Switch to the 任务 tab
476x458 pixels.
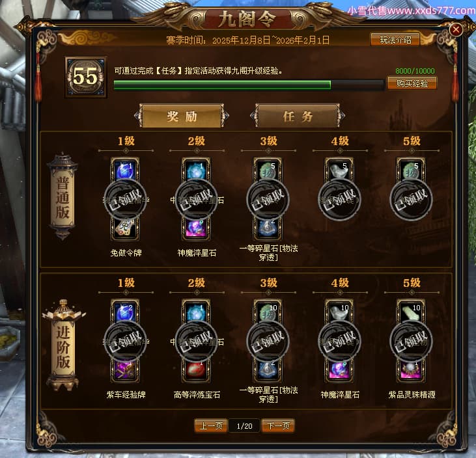click(298, 116)
